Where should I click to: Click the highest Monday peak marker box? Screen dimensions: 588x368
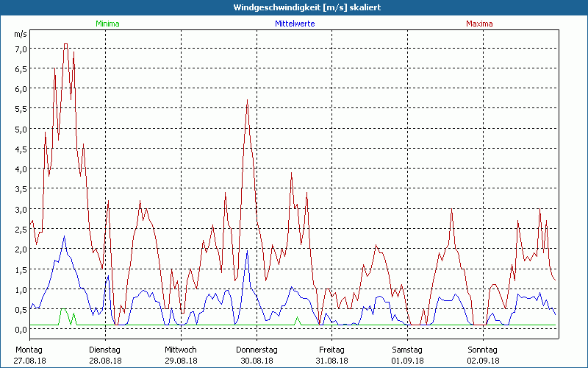(x=66, y=45)
